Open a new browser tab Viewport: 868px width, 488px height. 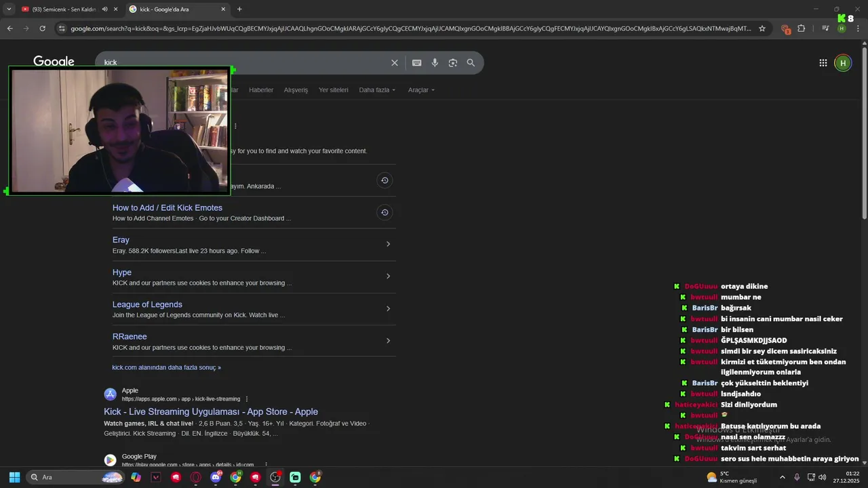(x=239, y=9)
